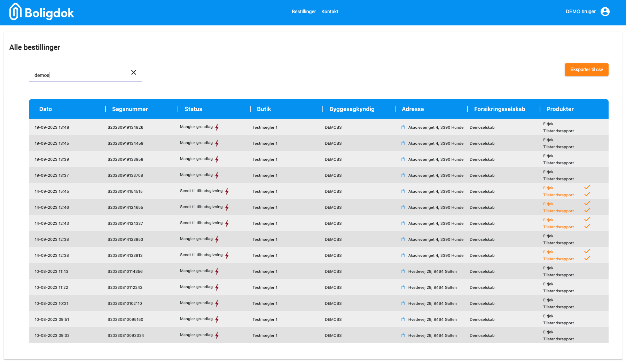Click the Produkter column header
This screenshot has height=364, width=626.
coord(560,109)
